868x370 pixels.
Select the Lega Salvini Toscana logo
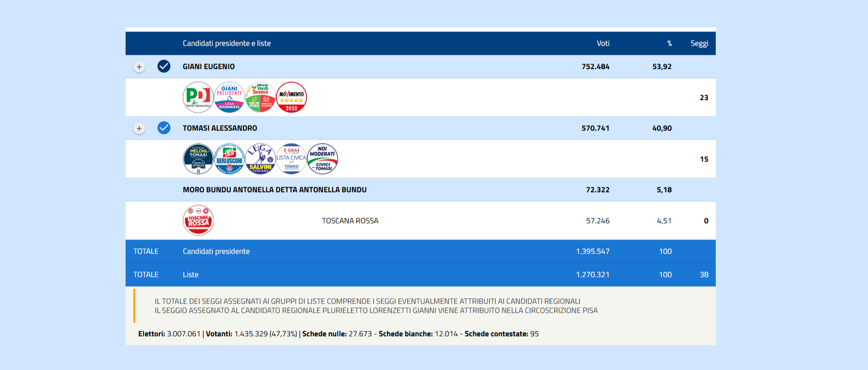pyautogui.click(x=260, y=159)
